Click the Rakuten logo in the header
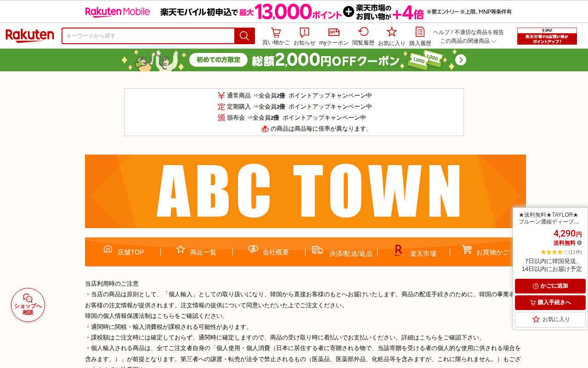Image resolution: width=588 pixels, height=368 pixels. 30,36
